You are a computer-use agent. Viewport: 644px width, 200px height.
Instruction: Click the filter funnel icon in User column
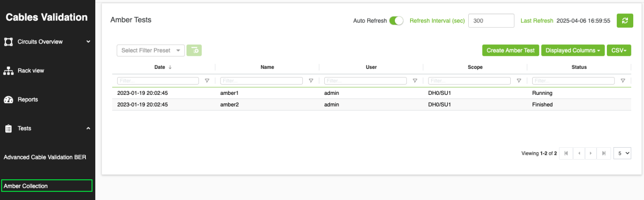pyautogui.click(x=415, y=81)
